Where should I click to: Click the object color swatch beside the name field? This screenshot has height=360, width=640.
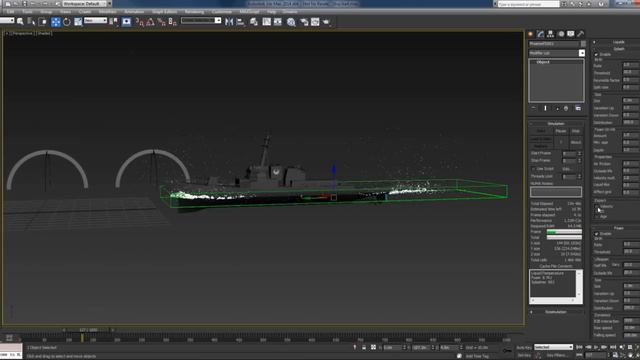583,44
